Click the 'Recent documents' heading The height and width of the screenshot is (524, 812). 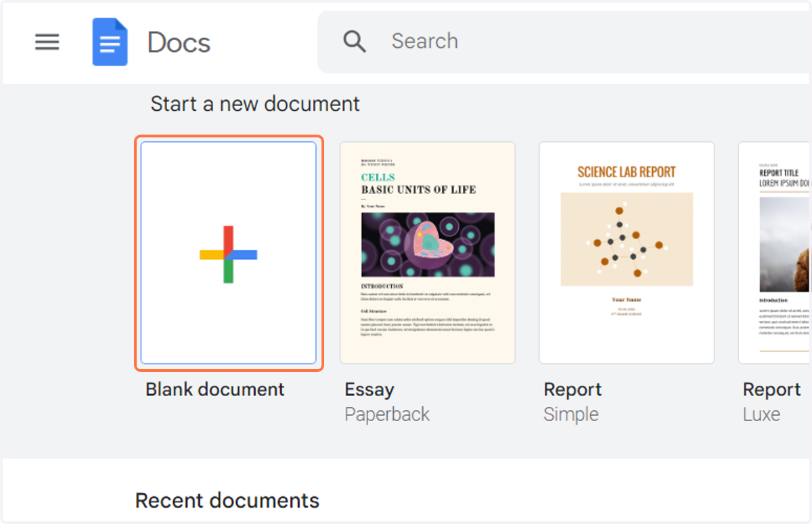(227, 500)
